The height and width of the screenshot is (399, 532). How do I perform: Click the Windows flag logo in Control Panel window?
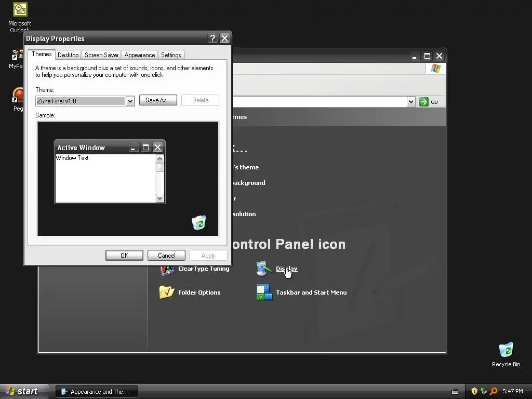(436, 69)
